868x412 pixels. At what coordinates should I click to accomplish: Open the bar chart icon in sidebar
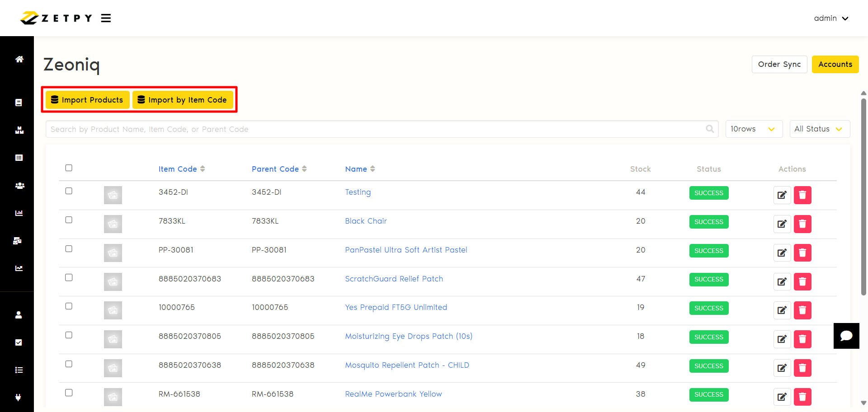point(19,213)
